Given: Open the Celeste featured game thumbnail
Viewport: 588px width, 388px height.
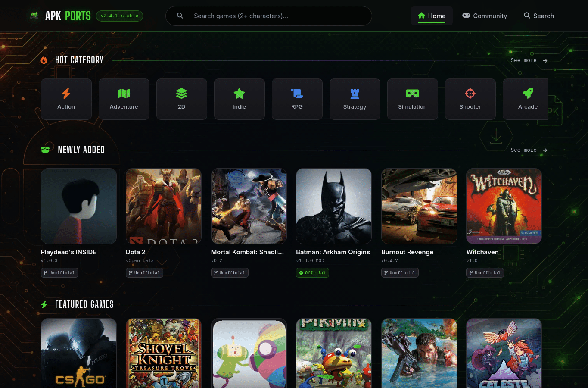Looking at the screenshot, I should pos(504,354).
